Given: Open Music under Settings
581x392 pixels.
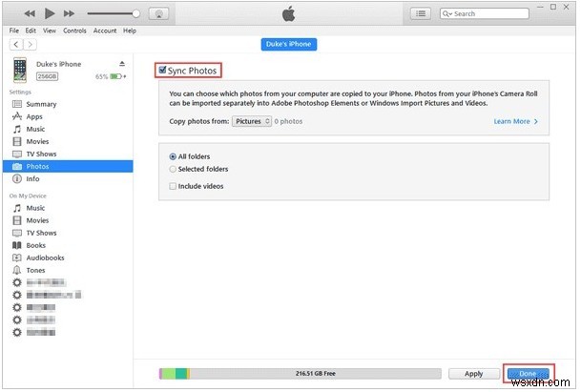Looking at the screenshot, I should [x=68, y=130].
